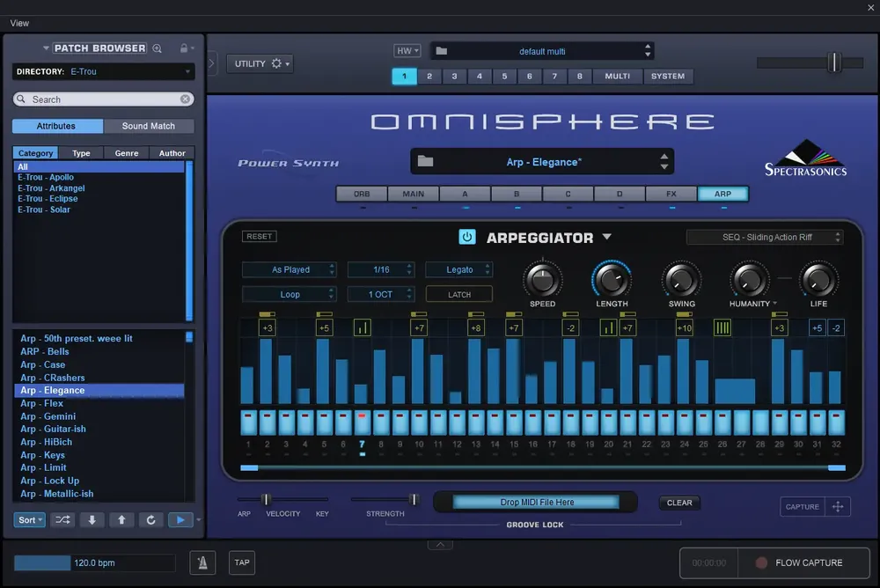
Task: Switch to layer B tab
Action: tap(517, 194)
